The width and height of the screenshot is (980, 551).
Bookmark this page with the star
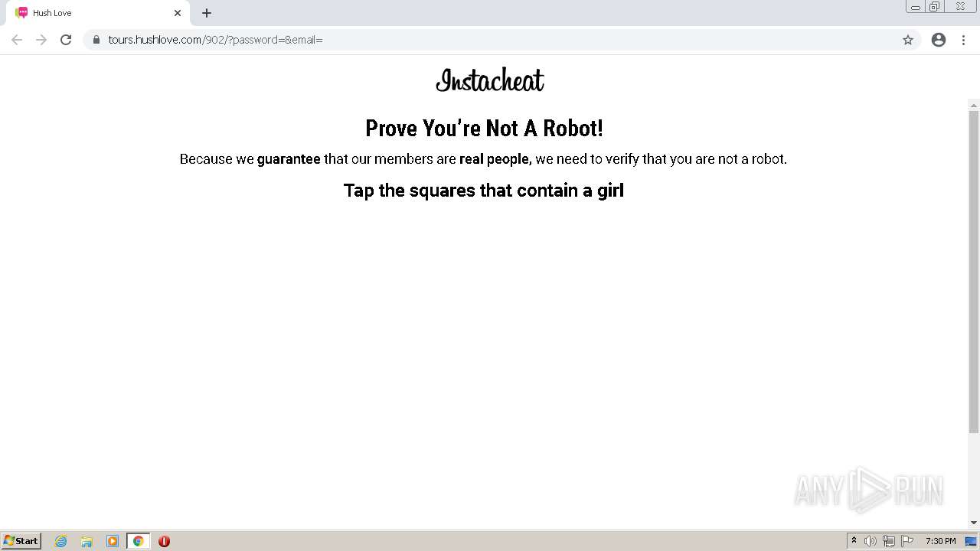point(908,40)
